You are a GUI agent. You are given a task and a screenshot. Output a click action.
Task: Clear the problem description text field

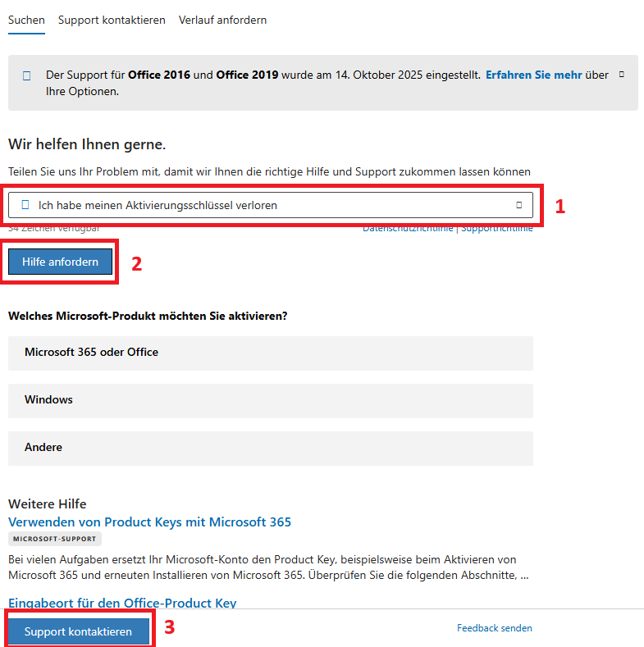coord(519,205)
